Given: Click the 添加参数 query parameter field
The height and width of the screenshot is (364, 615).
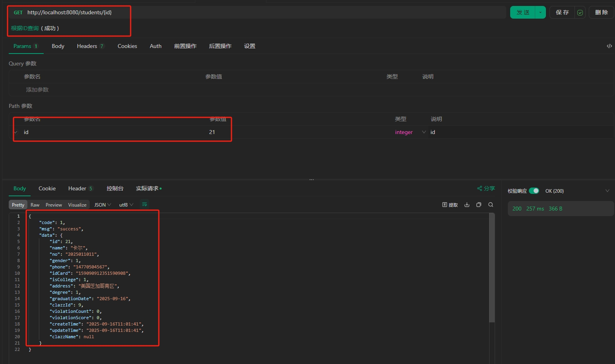Looking at the screenshot, I should coord(37,90).
